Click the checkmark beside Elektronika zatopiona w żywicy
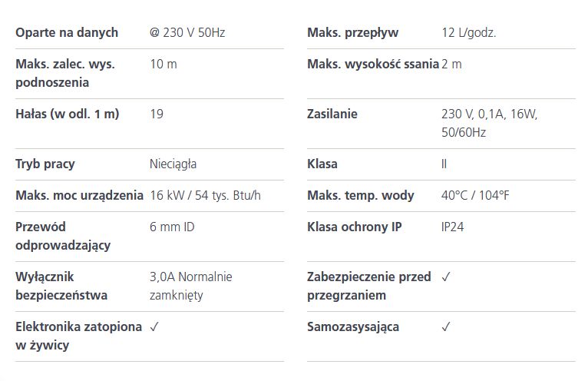 pos(154,327)
